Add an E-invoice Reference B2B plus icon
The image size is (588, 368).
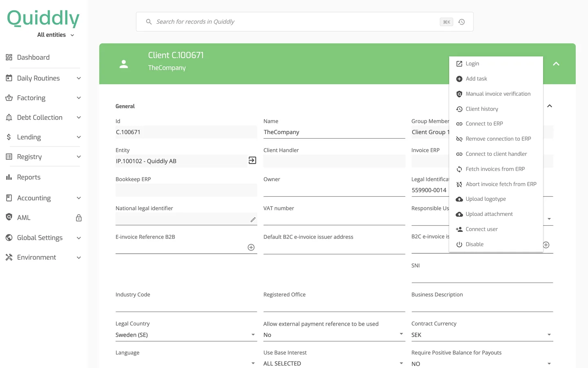click(251, 247)
